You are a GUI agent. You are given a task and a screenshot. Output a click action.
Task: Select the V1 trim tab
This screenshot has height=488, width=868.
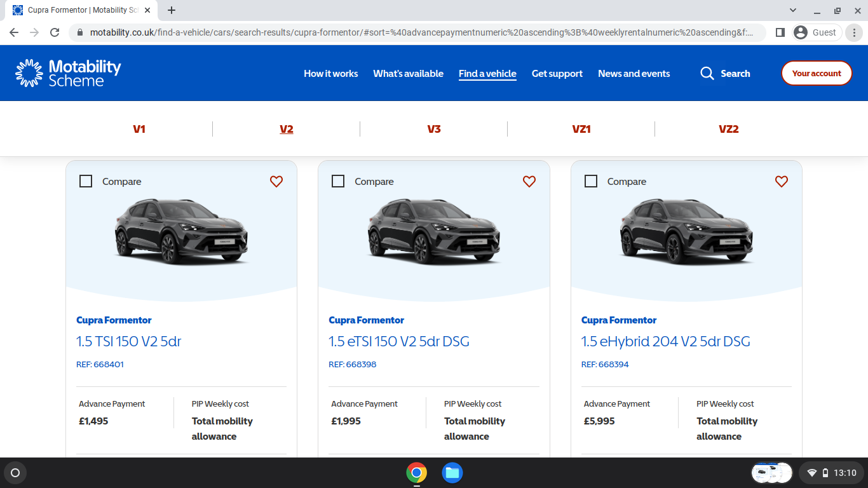coord(139,129)
